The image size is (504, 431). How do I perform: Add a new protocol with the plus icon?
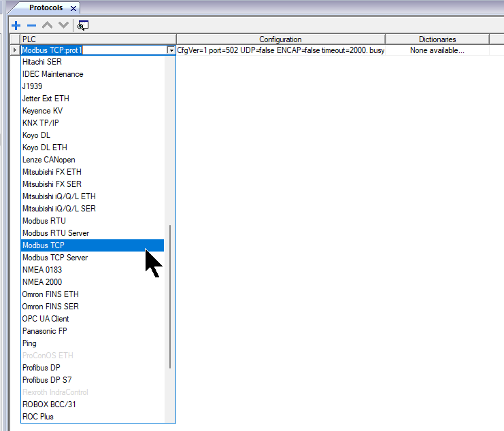click(x=16, y=25)
